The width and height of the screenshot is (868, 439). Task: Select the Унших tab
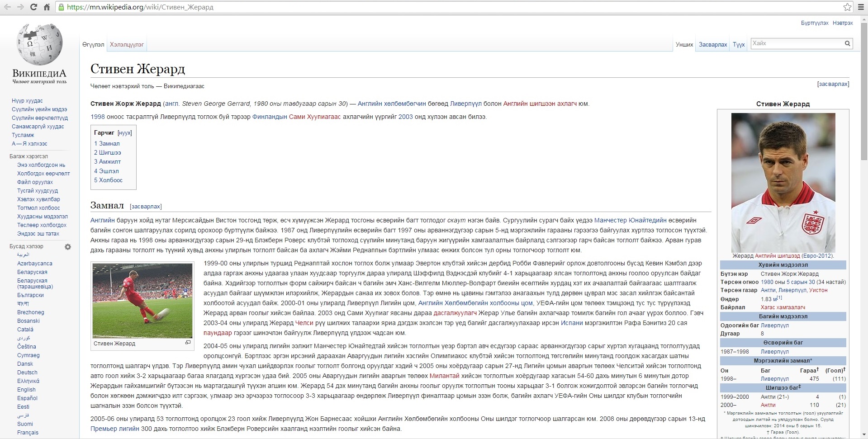(x=684, y=45)
